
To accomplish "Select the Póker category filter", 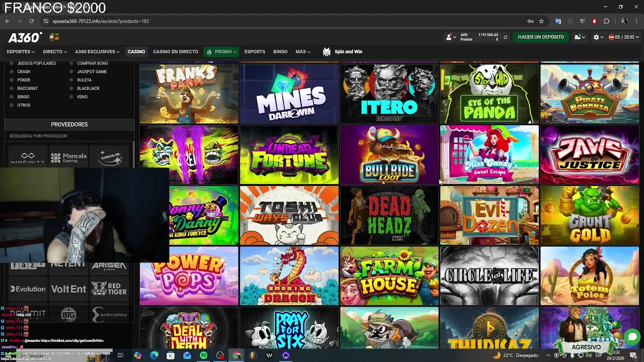I will [x=21, y=80].
